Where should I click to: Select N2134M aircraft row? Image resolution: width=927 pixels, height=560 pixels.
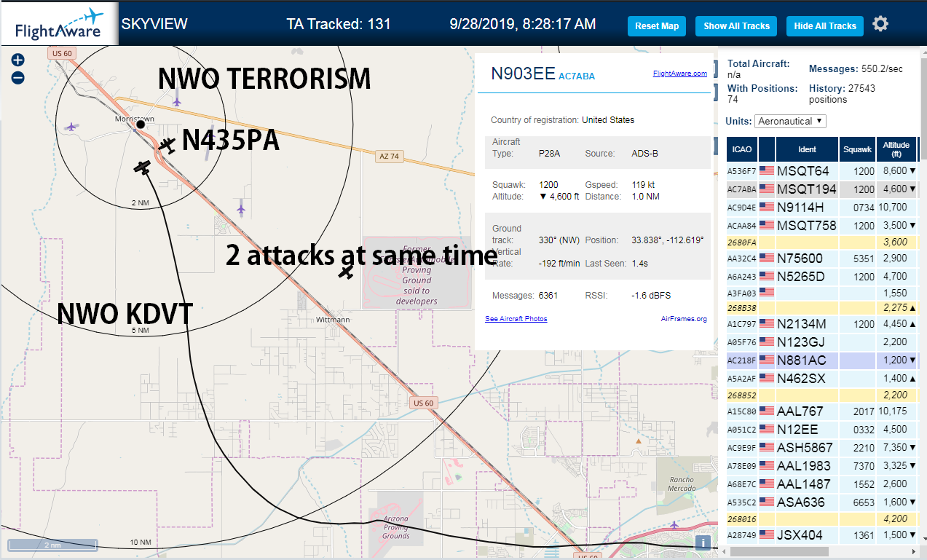[822, 324]
